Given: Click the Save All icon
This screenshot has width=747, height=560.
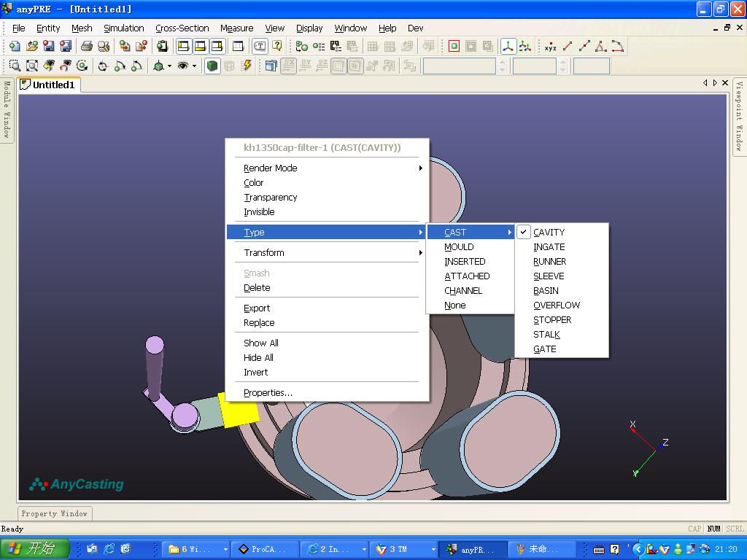Looking at the screenshot, I should (65, 46).
